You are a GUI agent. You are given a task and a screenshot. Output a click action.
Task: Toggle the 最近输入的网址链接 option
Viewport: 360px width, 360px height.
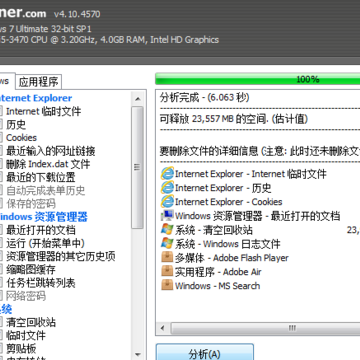coord(1,151)
